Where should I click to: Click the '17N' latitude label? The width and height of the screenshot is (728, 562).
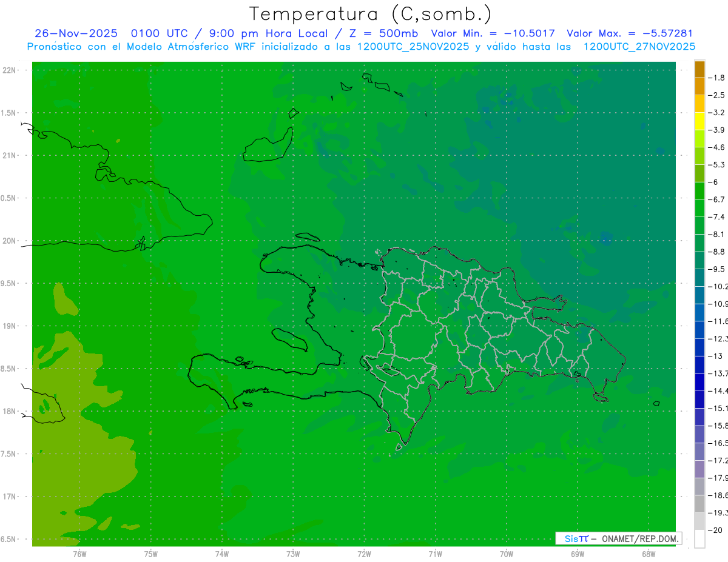coord(8,497)
